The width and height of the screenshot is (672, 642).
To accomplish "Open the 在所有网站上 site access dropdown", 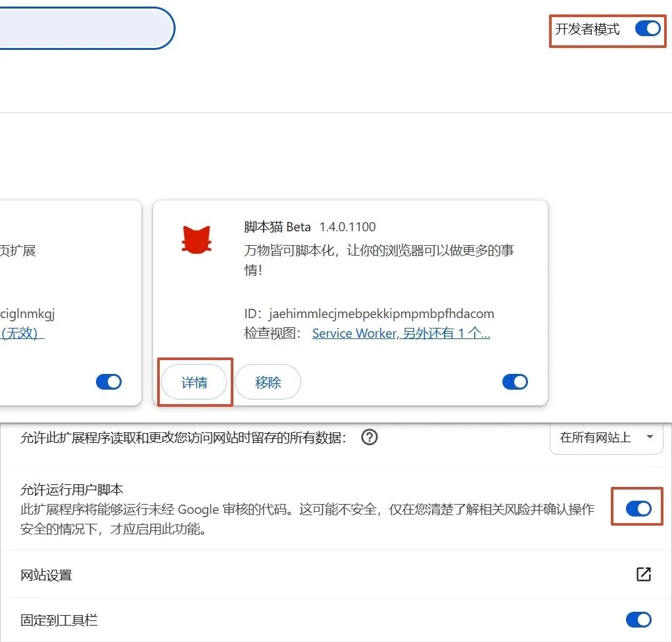I will click(606, 438).
